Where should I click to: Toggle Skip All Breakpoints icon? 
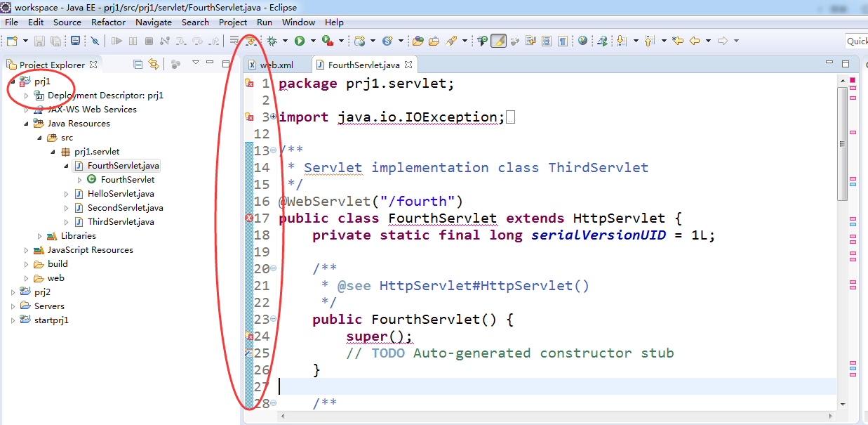(94, 41)
